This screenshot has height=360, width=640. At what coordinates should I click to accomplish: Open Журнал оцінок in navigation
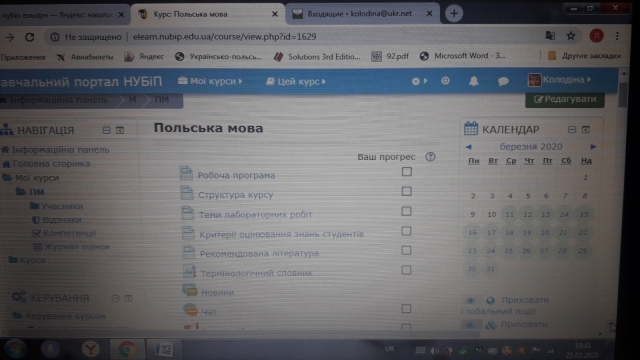coord(77,247)
